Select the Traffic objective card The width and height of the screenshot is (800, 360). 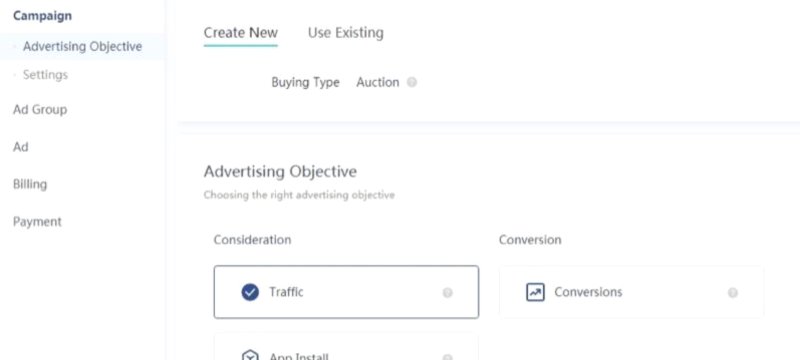[x=346, y=292]
